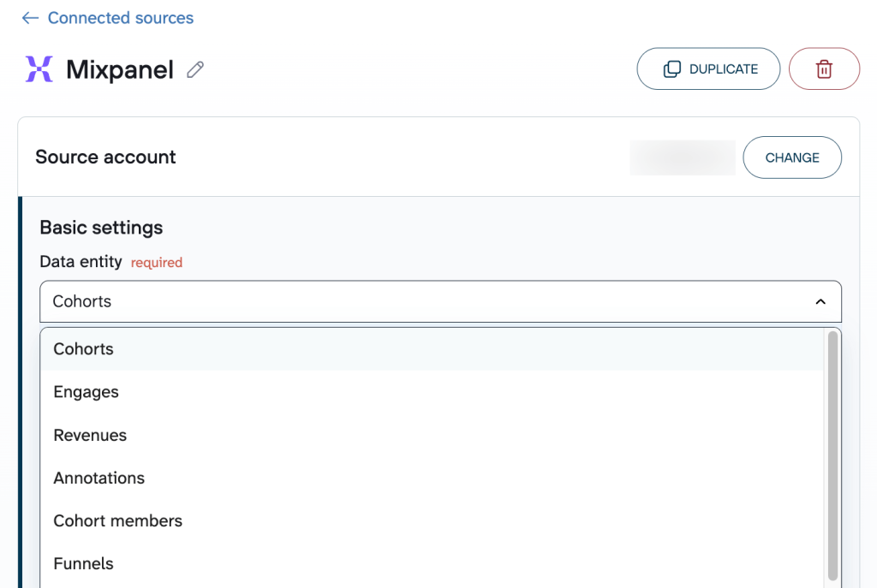Click the pencil icon to rename Mixpanel source

(x=194, y=69)
